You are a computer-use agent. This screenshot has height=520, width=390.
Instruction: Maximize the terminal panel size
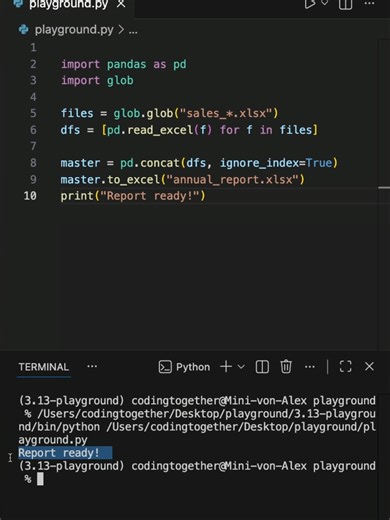(345, 366)
